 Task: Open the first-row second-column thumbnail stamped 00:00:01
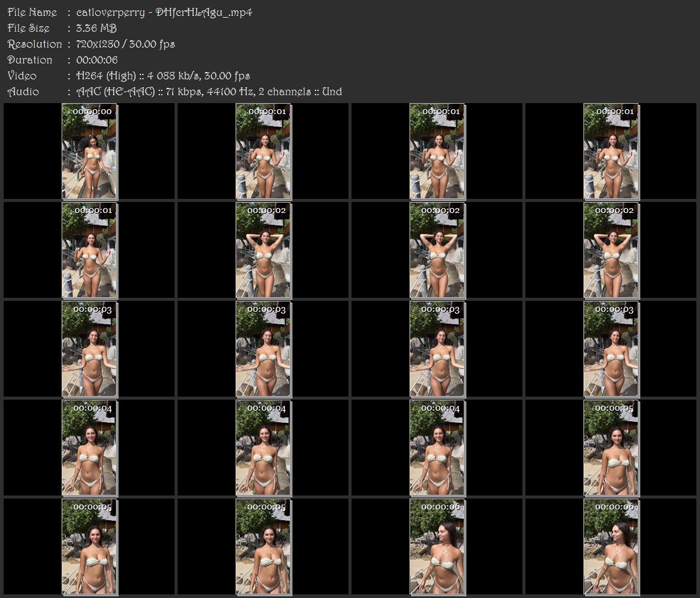pyautogui.click(x=264, y=151)
